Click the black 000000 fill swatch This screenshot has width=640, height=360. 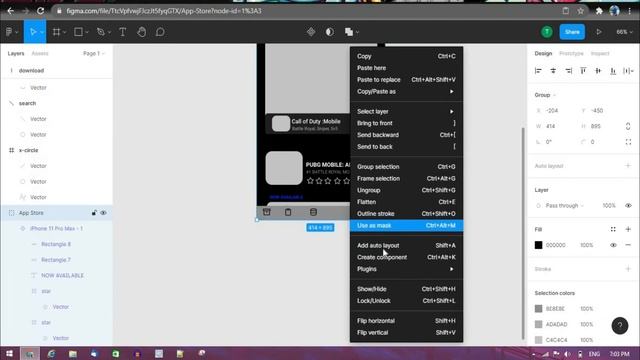538,245
